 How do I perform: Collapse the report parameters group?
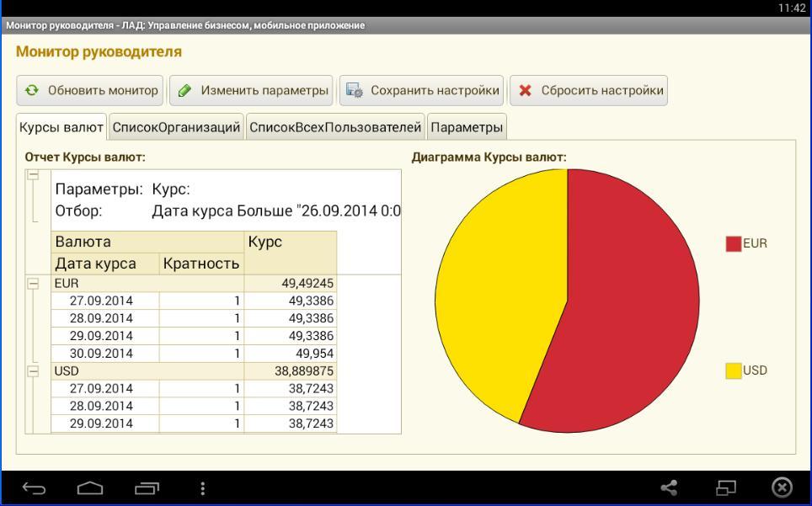pyautogui.click(x=33, y=175)
